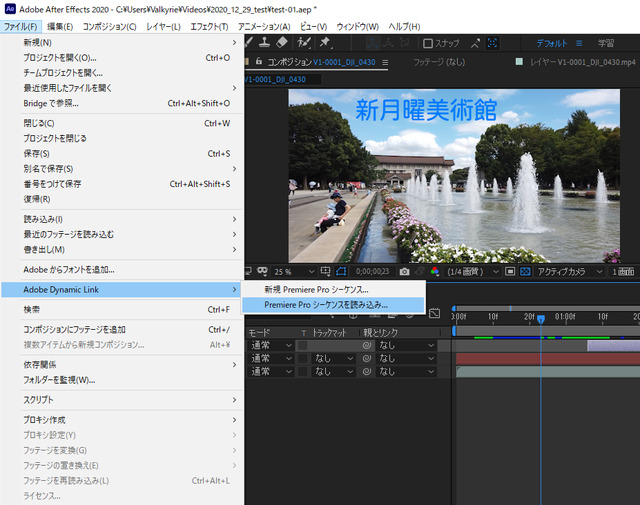Viewport: 640px width, 505px height.
Task: Open blend mode dropdown of first layer
Action: coord(271,345)
